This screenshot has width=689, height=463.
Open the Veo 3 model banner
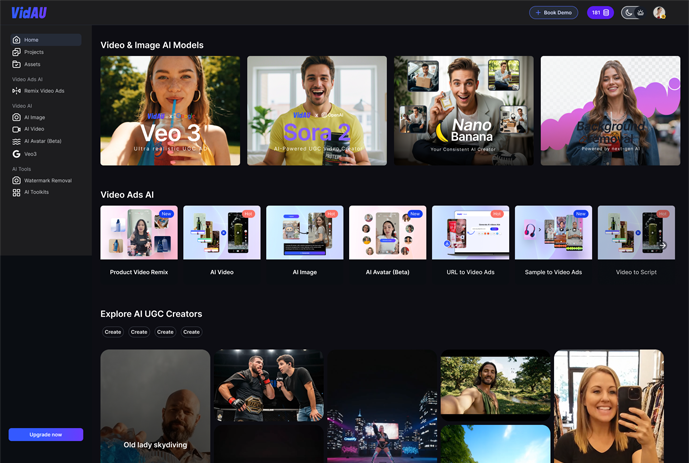pyautogui.click(x=170, y=110)
